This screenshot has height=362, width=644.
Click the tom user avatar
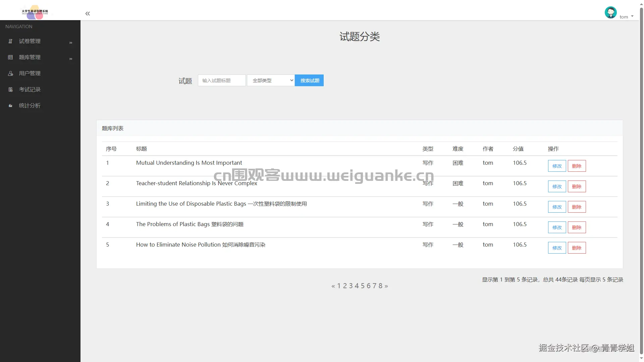tap(610, 12)
